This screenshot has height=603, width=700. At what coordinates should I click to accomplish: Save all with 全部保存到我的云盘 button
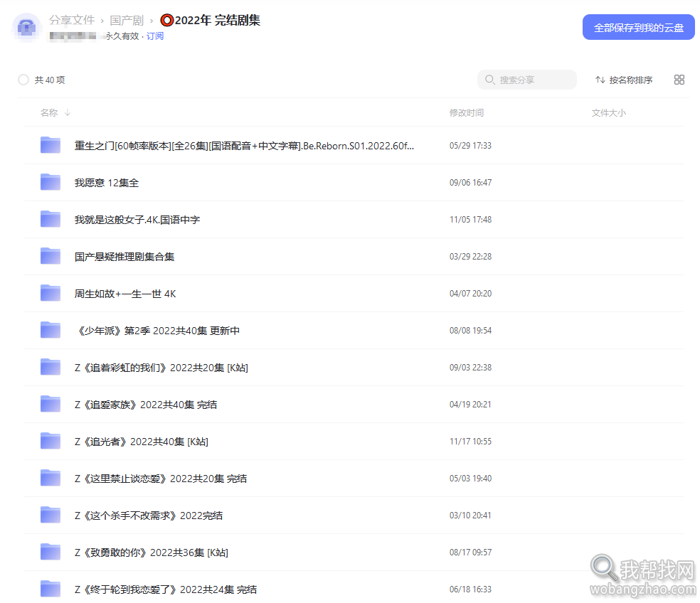click(638, 27)
